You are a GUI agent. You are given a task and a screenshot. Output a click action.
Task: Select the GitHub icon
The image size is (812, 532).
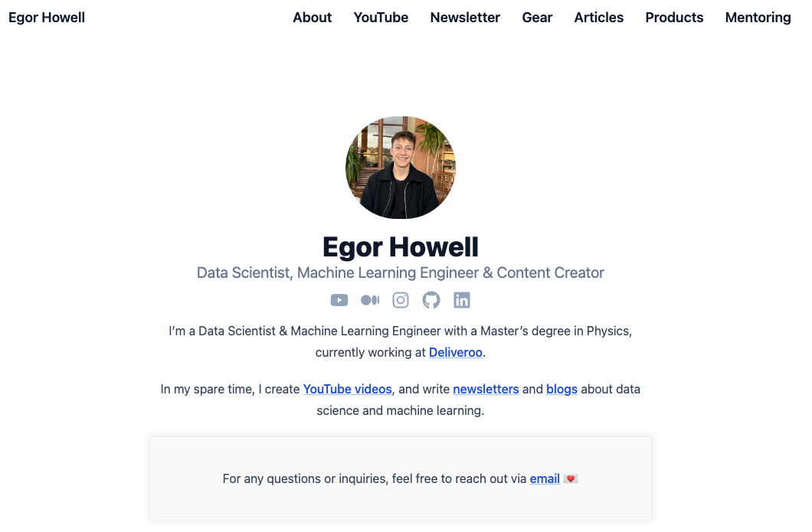(x=431, y=300)
